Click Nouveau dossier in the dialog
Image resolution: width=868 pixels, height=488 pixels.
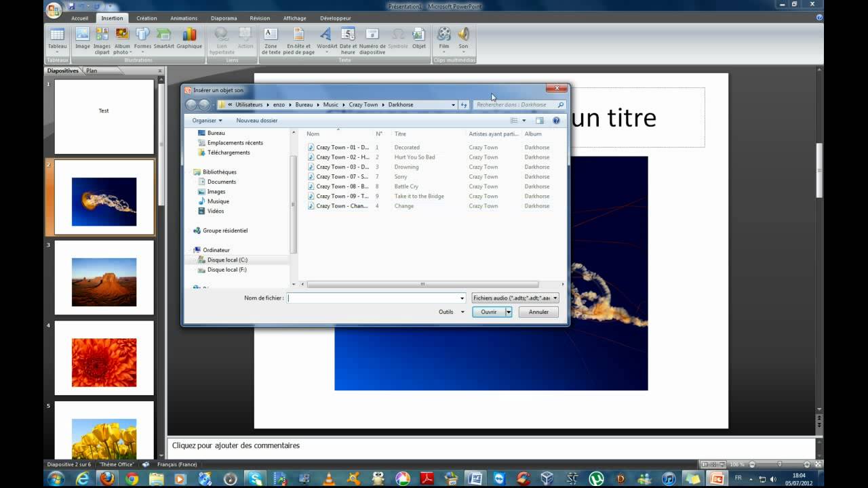(257, 121)
